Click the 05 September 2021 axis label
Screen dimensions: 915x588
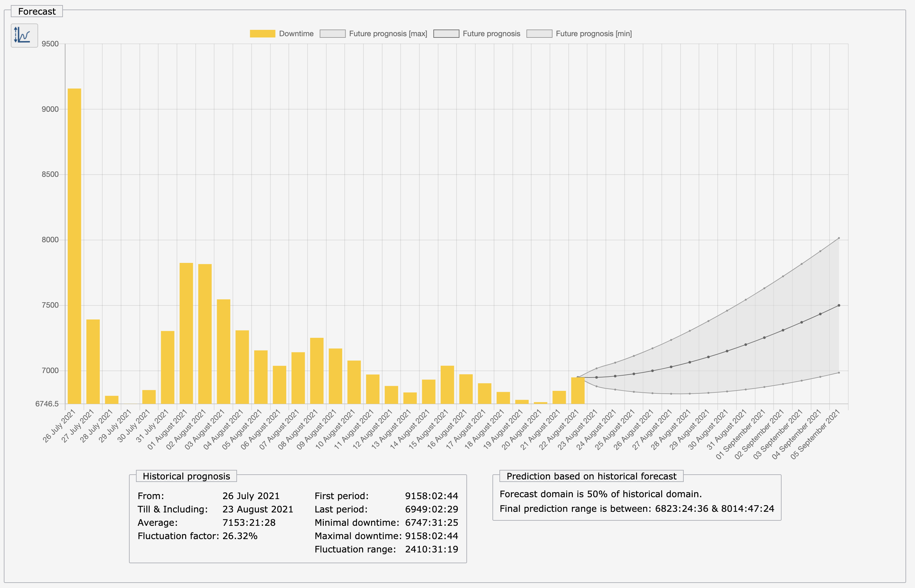(815, 434)
